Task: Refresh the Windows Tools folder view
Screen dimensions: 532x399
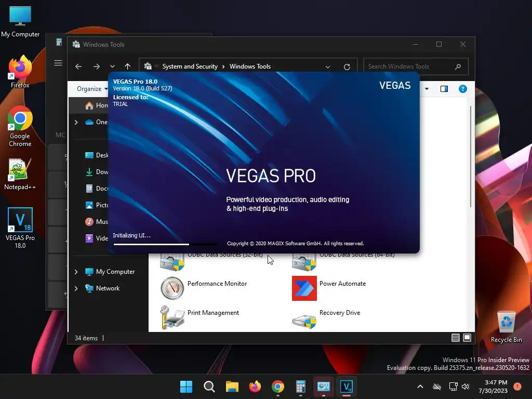Action: 347,67
